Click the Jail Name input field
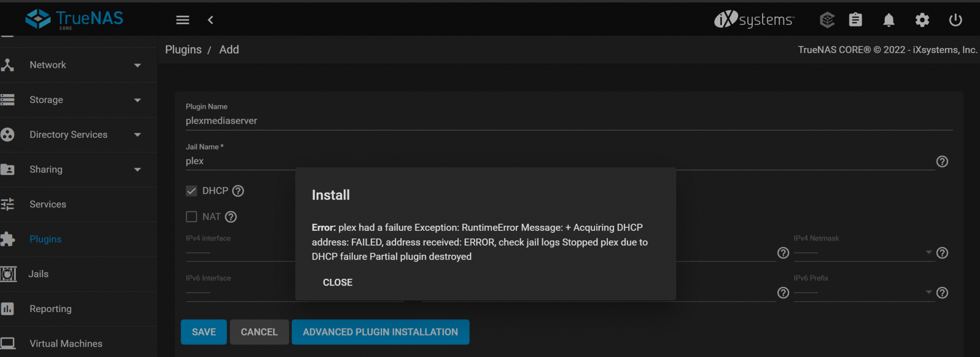 pos(560,161)
